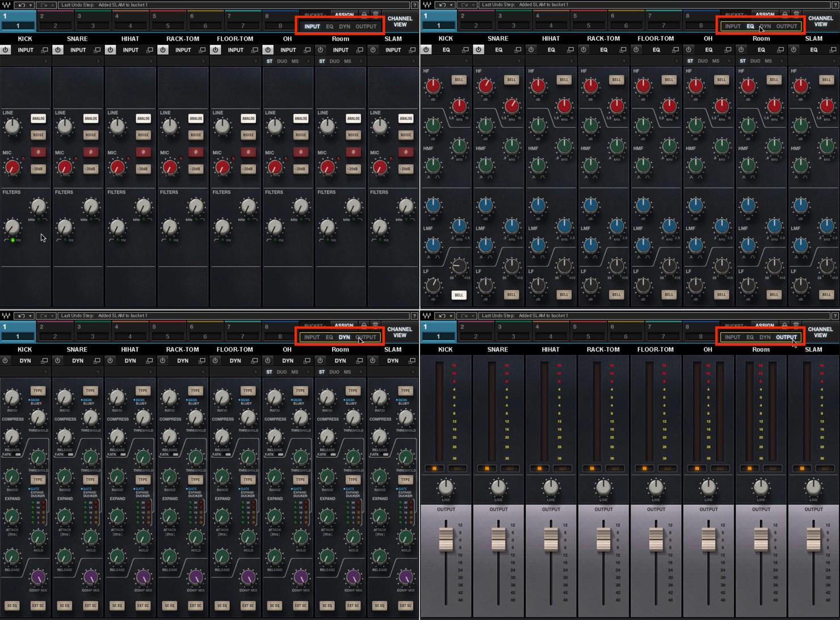This screenshot has width=840, height=620.
Task: Click KICK phase invert button in INPUT view
Action: coord(38,152)
